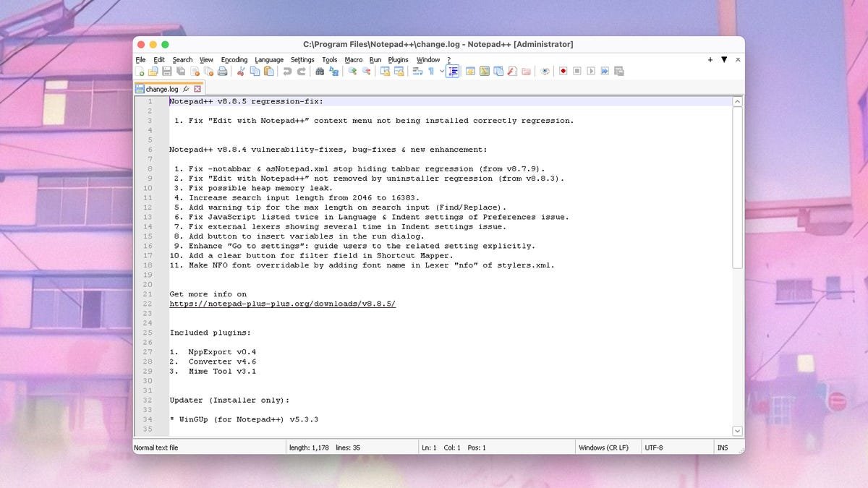Select the change.log tab
Image resolution: width=868 pixels, height=488 pixels.
click(x=161, y=88)
